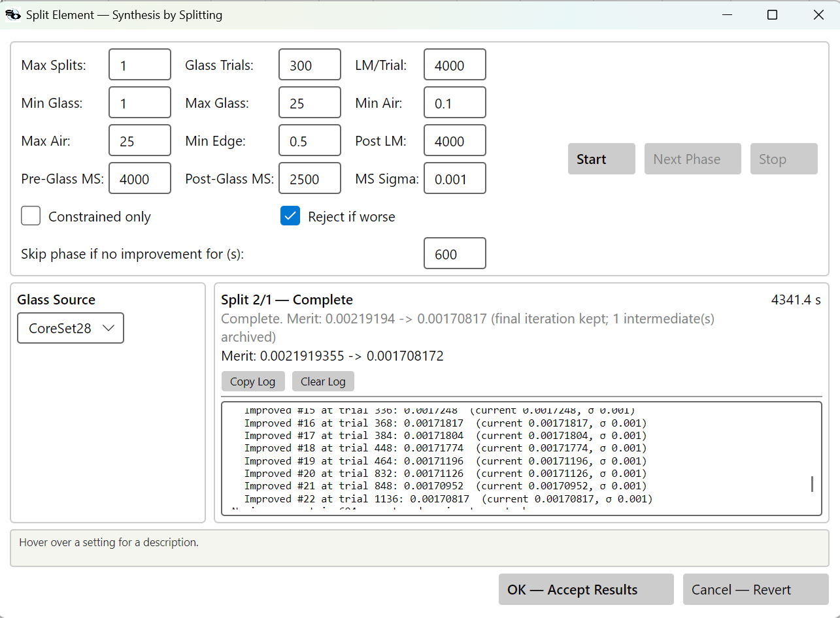This screenshot has width=840, height=618.
Task: Click the elapsed time 4341.4 s
Action: [796, 300]
